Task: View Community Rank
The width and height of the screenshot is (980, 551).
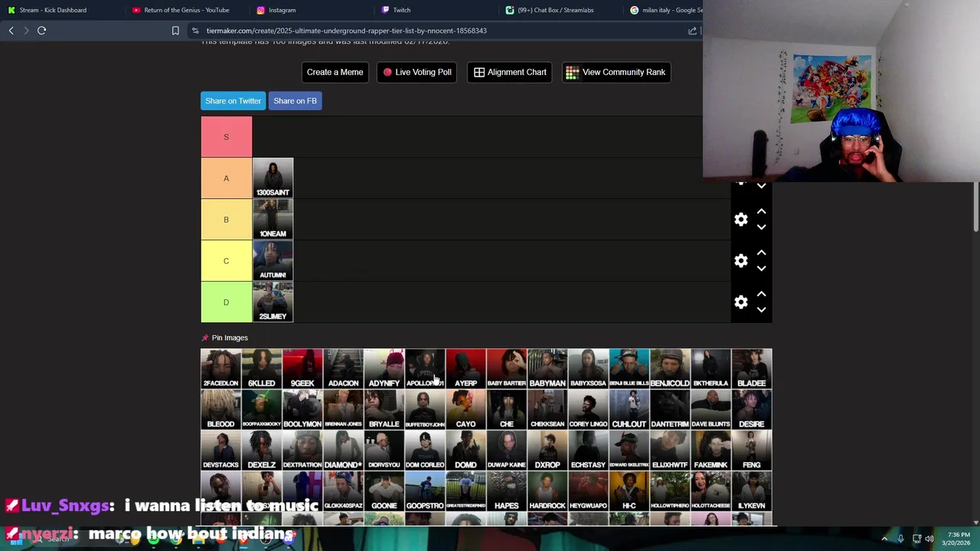Action: pos(616,72)
